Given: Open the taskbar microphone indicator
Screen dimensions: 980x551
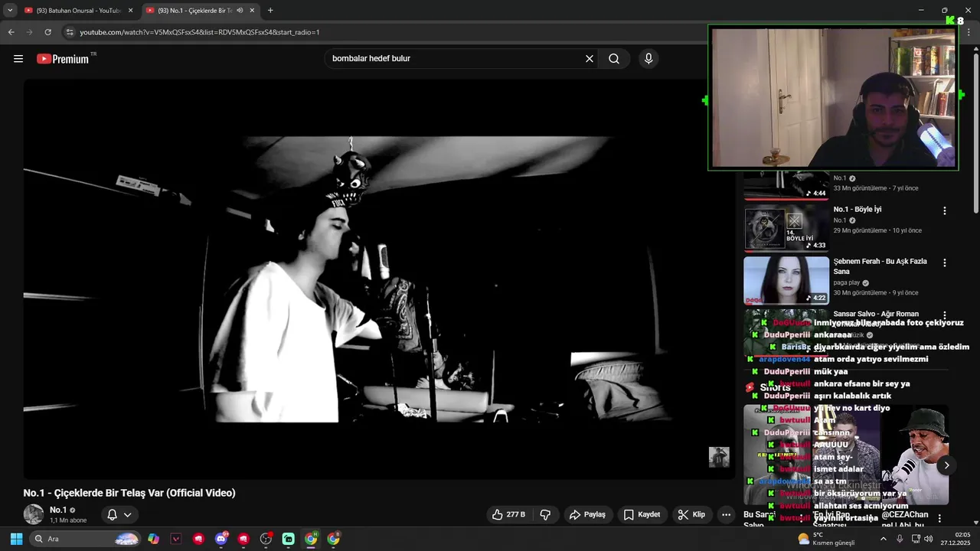Looking at the screenshot, I should click(x=900, y=539).
